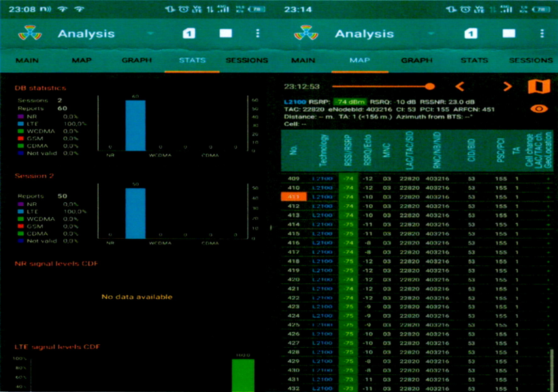Viewport: 558px width, 392px height.
Task: Switch to SESSIONS tab on left screen
Action: tap(246, 61)
